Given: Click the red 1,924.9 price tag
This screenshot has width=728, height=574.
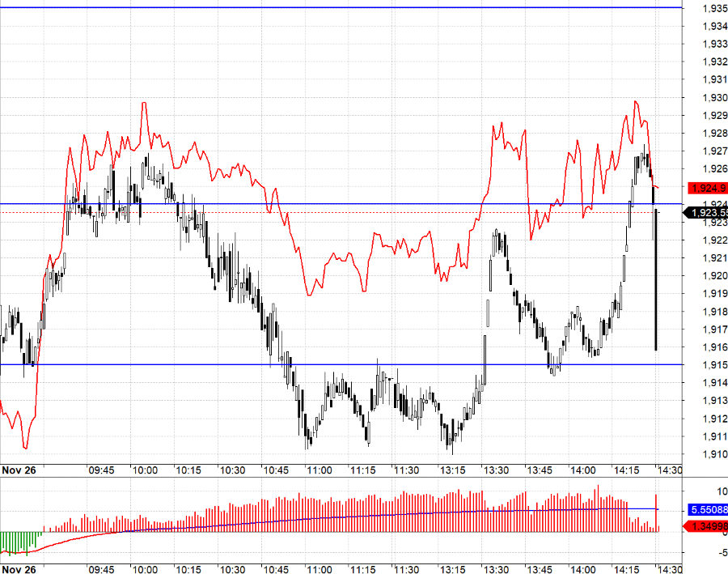Looking at the screenshot, I should (x=705, y=188).
